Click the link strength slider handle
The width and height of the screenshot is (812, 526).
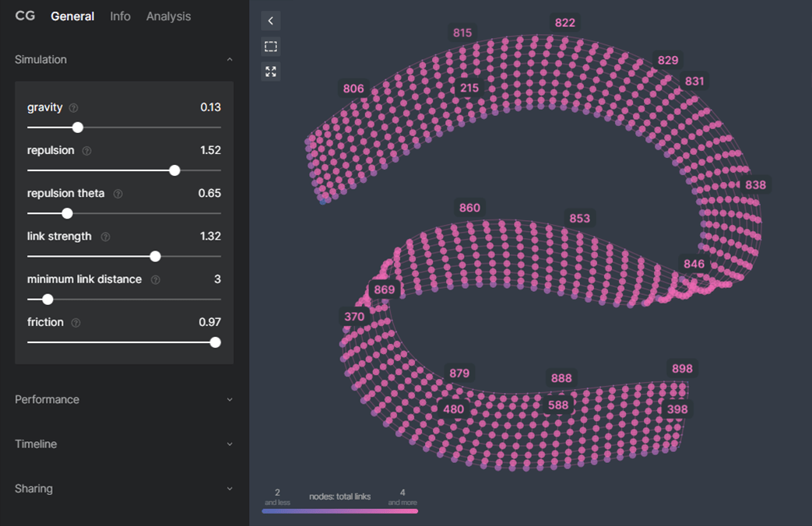click(155, 256)
